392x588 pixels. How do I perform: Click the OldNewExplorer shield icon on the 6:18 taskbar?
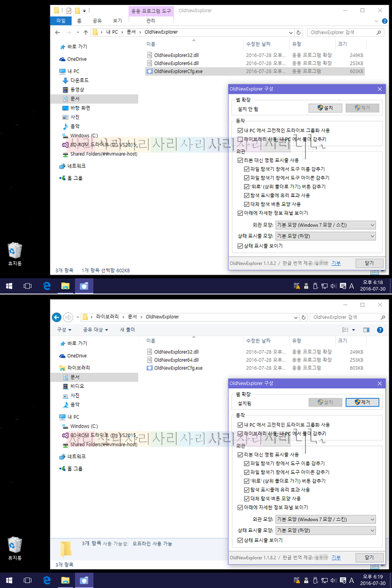[x=84, y=286]
